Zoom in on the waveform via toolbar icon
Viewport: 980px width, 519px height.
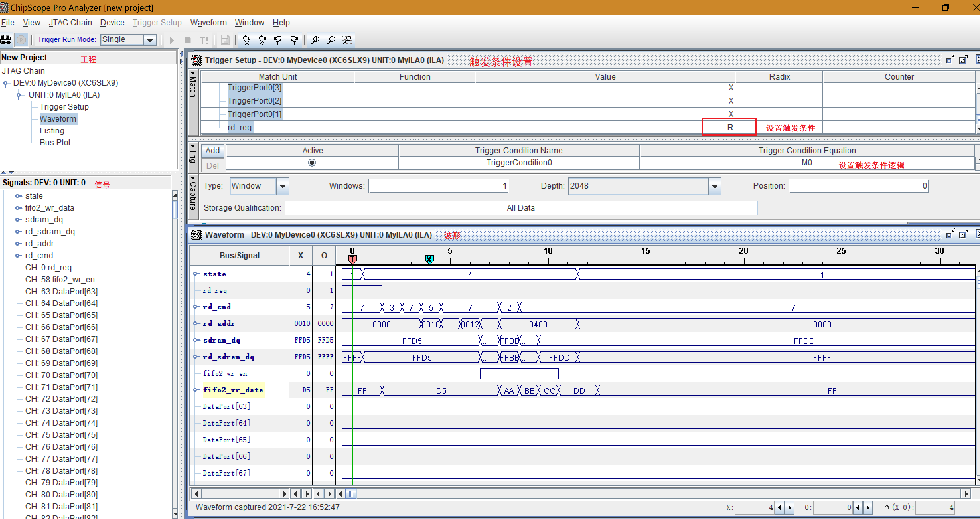pyautogui.click(x=315, y=40)
